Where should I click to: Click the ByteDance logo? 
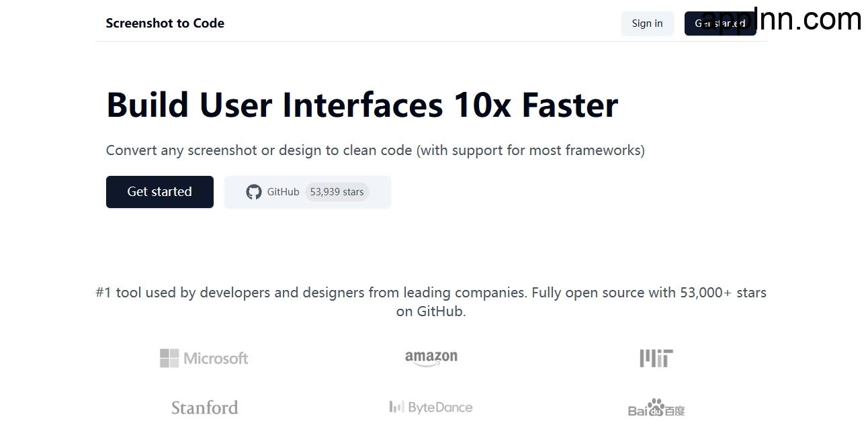coord(431,407)
